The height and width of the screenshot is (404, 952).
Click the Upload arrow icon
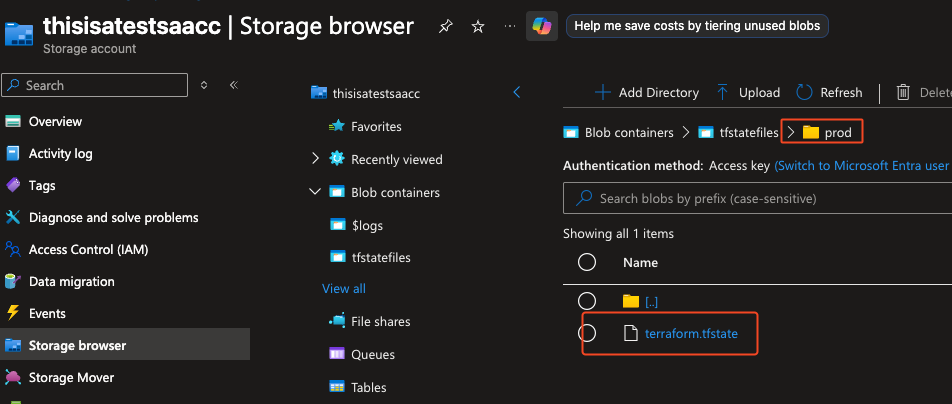click(x=723, y=92)
